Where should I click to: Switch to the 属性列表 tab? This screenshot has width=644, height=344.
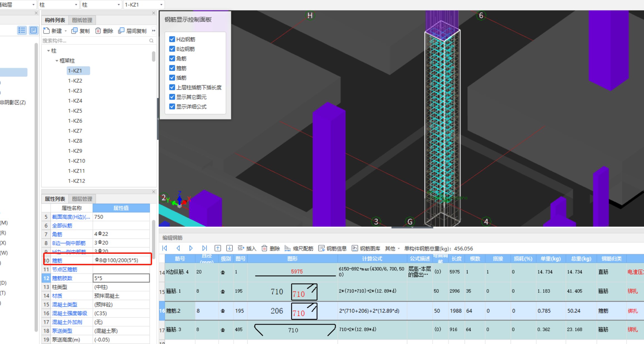pyautogui.click(x=55, y=199)
